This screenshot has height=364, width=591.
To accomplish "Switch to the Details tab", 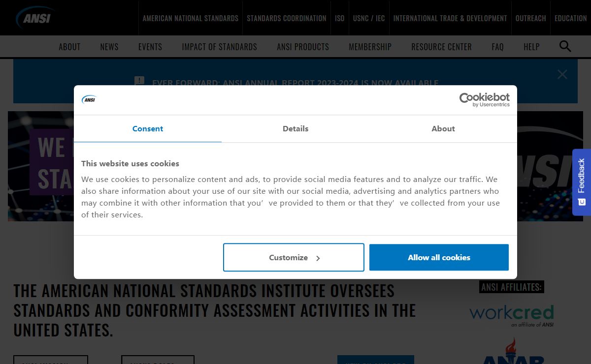I will pyautogui.click(x=295, y=128).
